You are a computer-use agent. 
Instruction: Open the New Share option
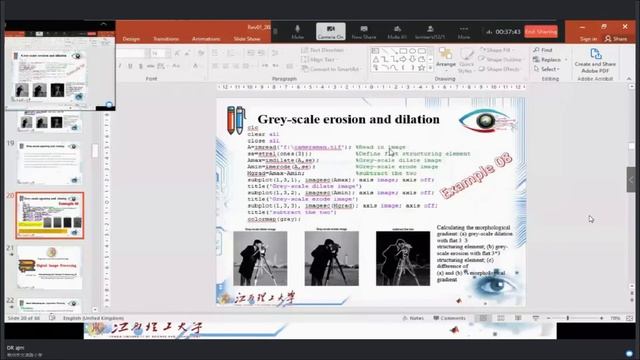pos(364,31)
